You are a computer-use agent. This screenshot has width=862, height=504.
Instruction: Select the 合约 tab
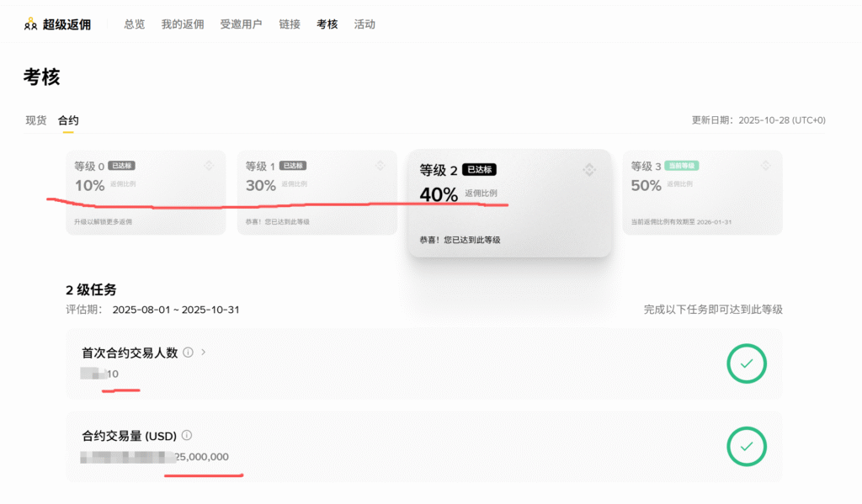pyautogui.click(x=68, y=120)
